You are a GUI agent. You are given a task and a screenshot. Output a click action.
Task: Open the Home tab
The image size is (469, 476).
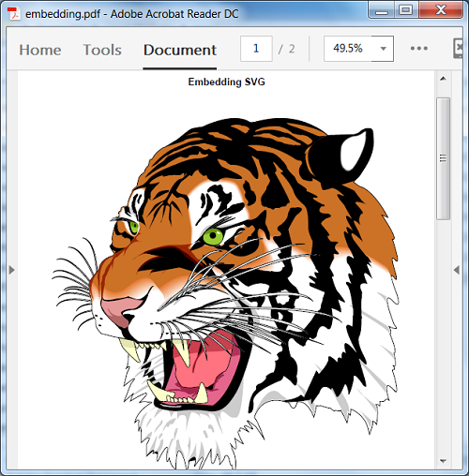coord(40,50)
